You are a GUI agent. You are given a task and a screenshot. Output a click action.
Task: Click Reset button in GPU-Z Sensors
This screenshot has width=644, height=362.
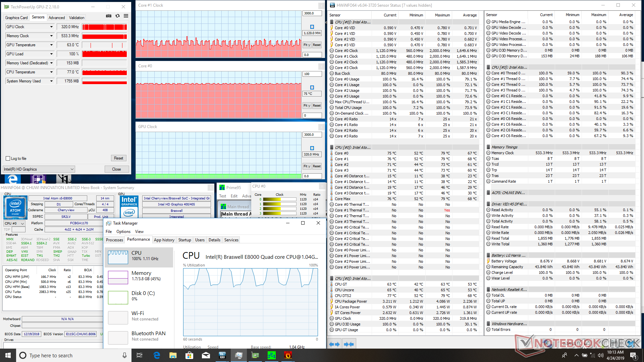coord(118,158)
